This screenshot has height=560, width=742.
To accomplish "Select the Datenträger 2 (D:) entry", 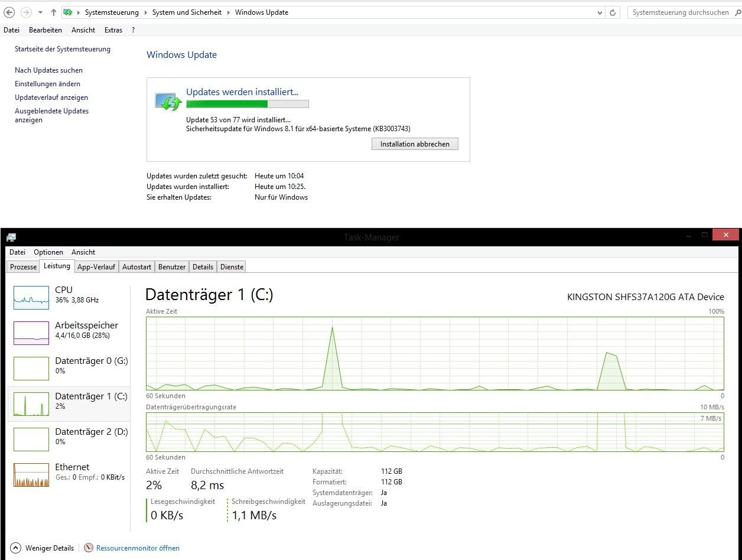I will 69,439.
